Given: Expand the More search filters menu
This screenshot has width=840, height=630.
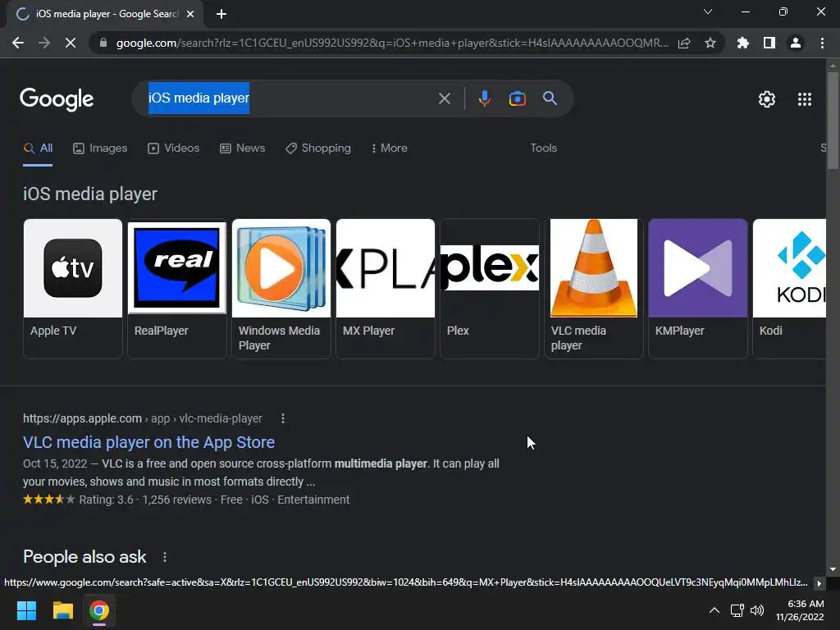Looking at the screenshot, I should click(390, 148).
